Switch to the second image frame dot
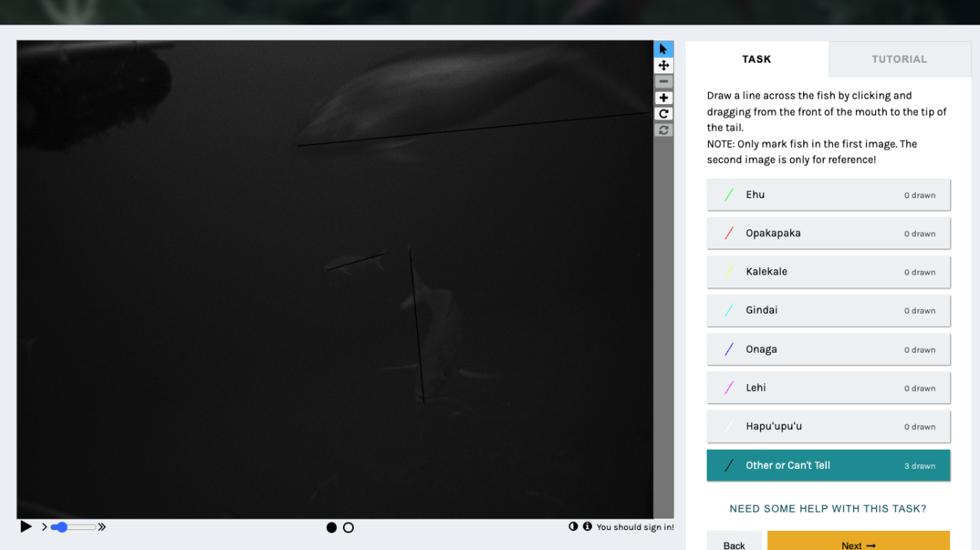Screen dimensions: 980x550 coord(348,527)
